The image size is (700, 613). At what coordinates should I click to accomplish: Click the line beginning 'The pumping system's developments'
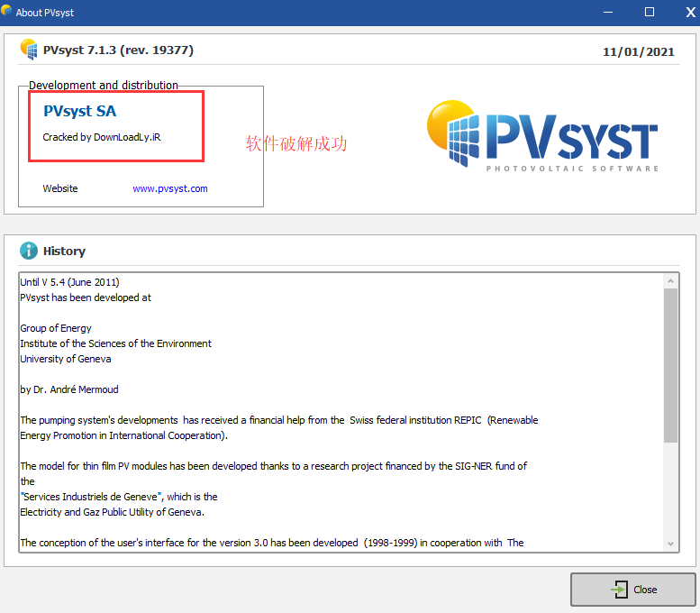pyautogui.click(x=279, y=420)
